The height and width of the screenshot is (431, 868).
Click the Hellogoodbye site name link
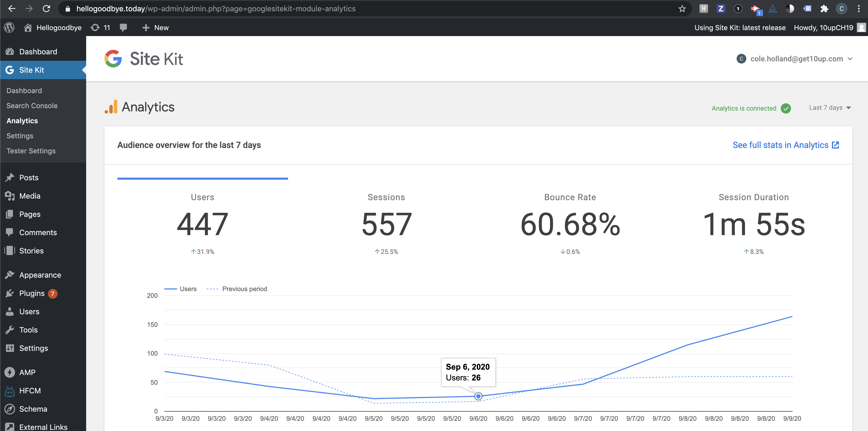click(x=59, y=28)
